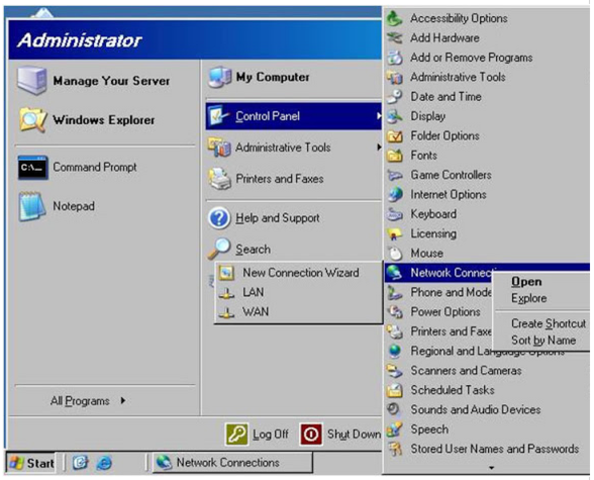Click the Game Controllers icon
Screen dimensions: 594x480
coord(394,175)
